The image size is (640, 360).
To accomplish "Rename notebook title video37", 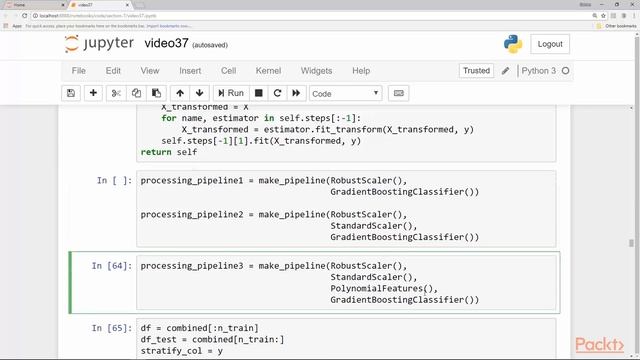I will pyautogui.click(x=166, y=43).
